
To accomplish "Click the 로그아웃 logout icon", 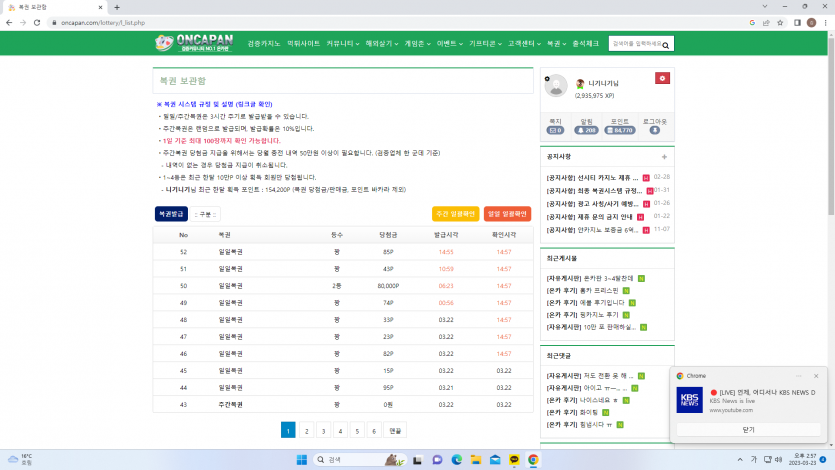I will pyautogui.click(x=654, y=130).
